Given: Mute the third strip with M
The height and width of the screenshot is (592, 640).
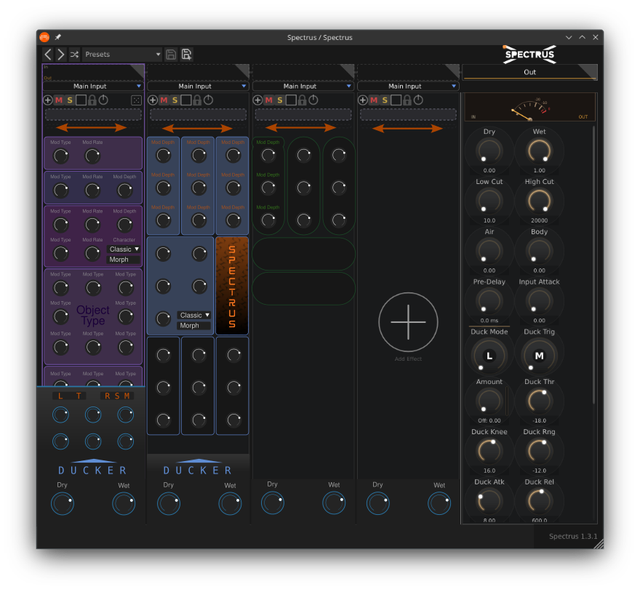Looking at the screenshot, I should [x=269, y=100].
